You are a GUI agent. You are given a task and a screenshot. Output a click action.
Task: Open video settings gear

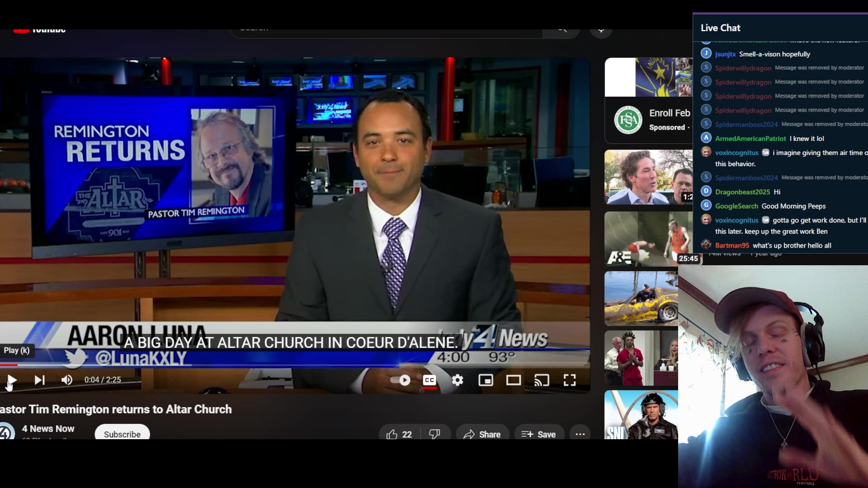[458, 380]
